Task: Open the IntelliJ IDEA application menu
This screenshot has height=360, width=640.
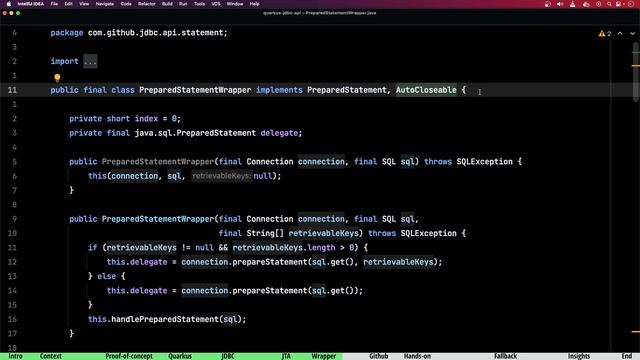Action: (31, 4)
